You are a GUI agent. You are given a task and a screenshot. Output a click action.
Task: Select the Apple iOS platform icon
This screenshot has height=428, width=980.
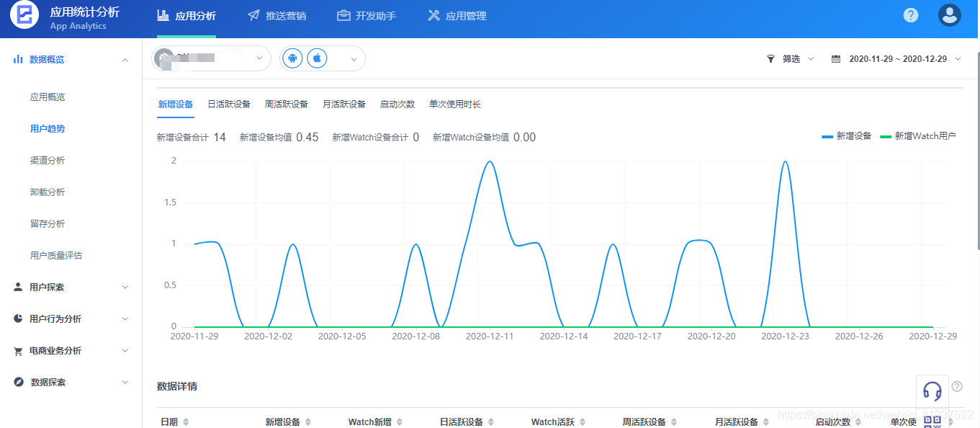[317, 58]
